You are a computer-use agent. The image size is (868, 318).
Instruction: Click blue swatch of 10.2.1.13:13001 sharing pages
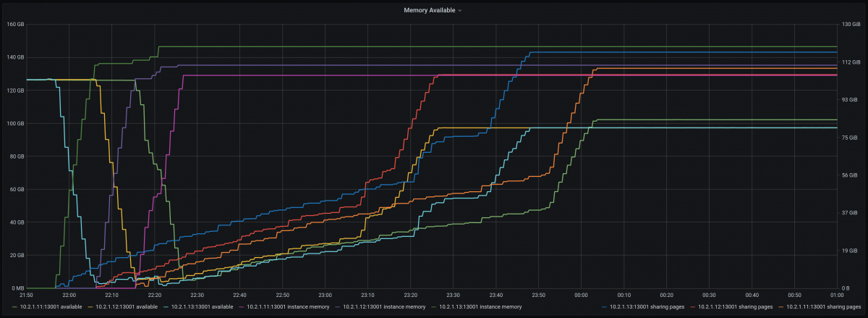604,307
